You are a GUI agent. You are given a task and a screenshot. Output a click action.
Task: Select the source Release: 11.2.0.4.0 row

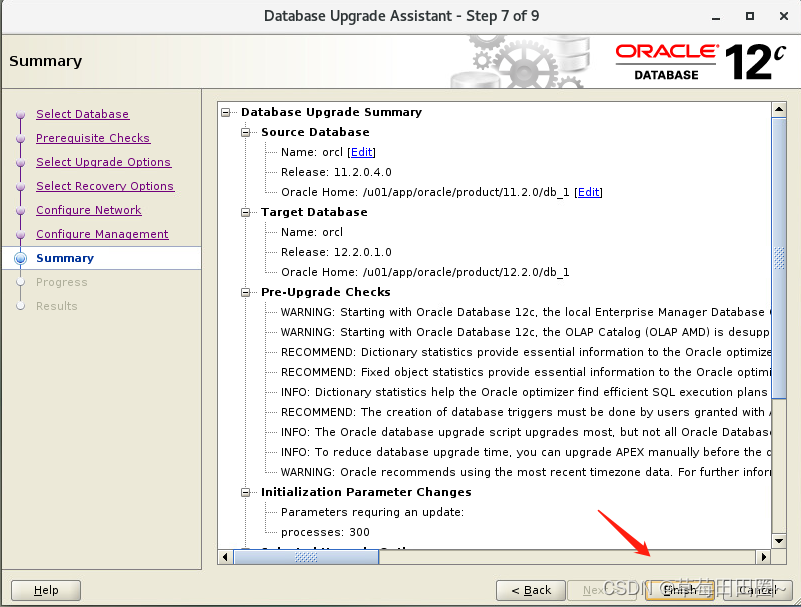pyautogui.click(x=336, y=172)
